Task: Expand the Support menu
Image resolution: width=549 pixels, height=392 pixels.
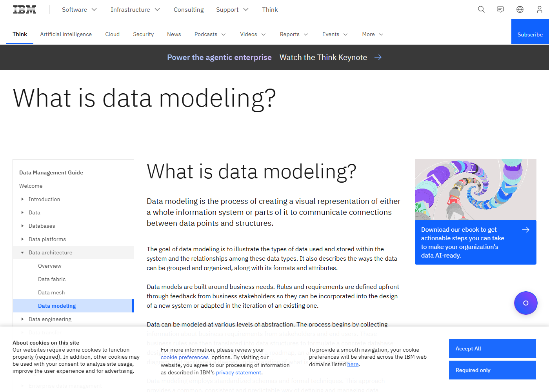Action: tap(232, 9)
